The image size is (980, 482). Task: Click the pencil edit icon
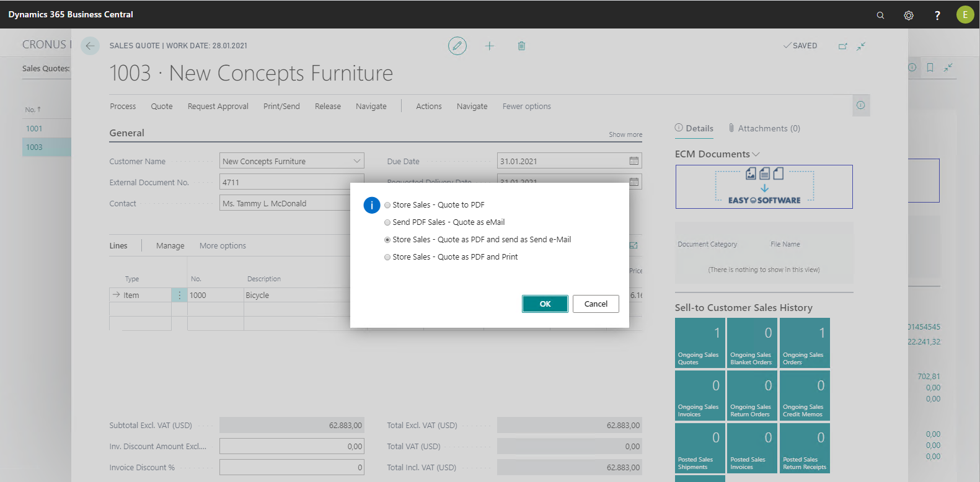point(457,46)
